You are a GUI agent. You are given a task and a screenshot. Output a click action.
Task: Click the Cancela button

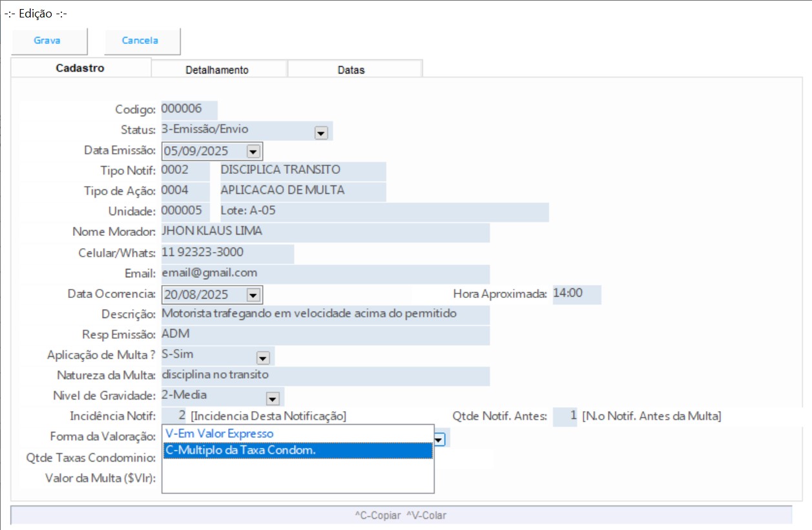tap(140, 41)
